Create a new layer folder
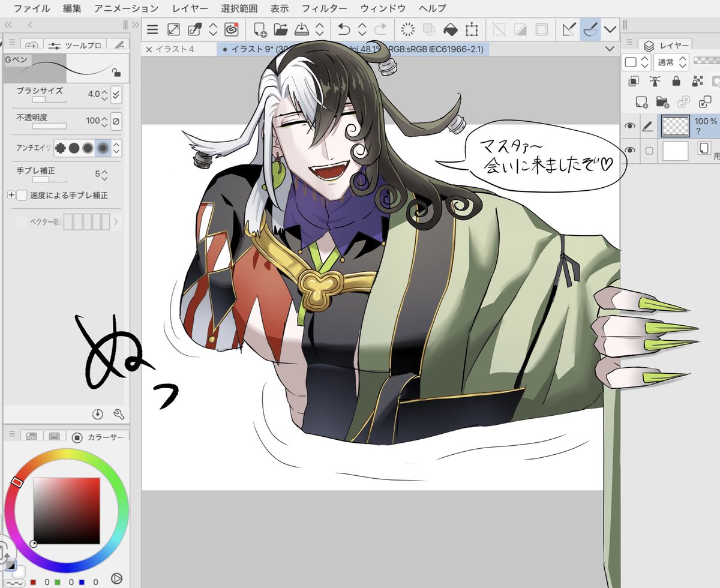Screen dimensions: 720x588 pyautogui.click(x=662, y=101)
